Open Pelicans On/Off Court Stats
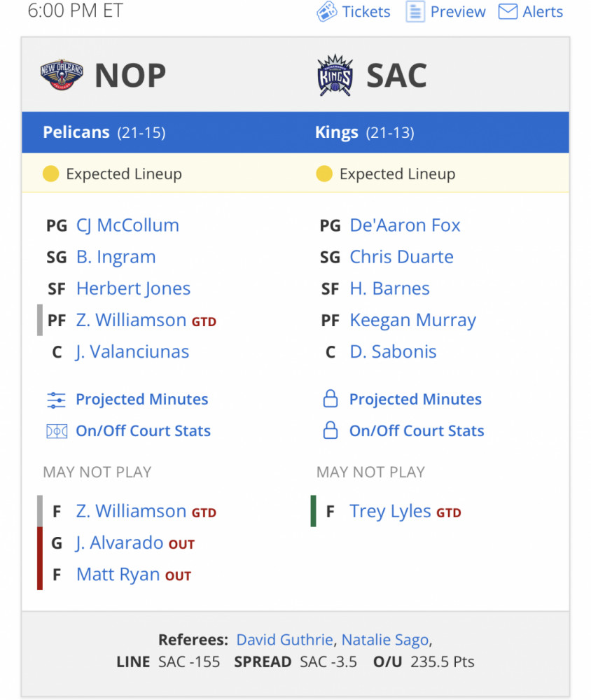The width and height of the screenshot is (591, 700). click(143, 430)
